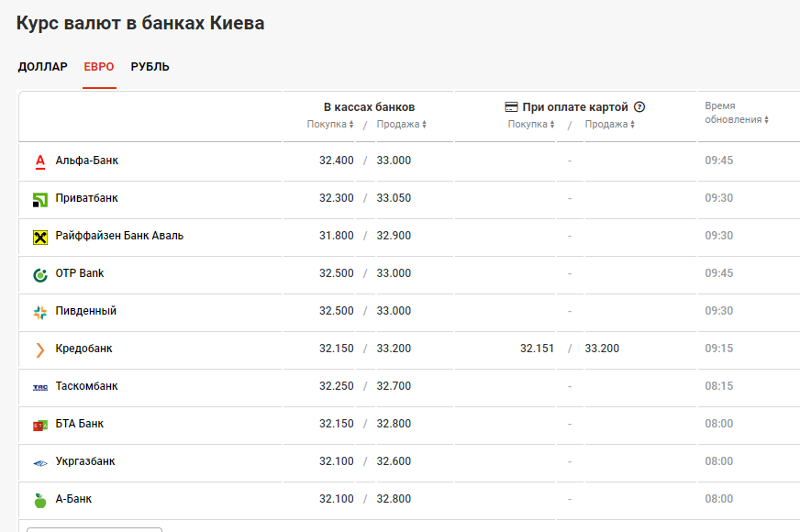
Task: Click the Укргазбанк blue logo icon
Action: (40, 463)
